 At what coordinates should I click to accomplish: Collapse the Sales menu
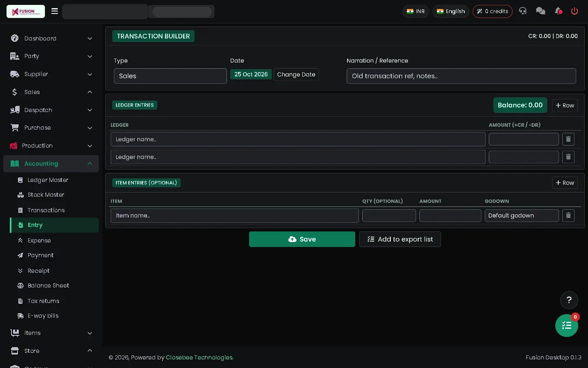(51, 92)
